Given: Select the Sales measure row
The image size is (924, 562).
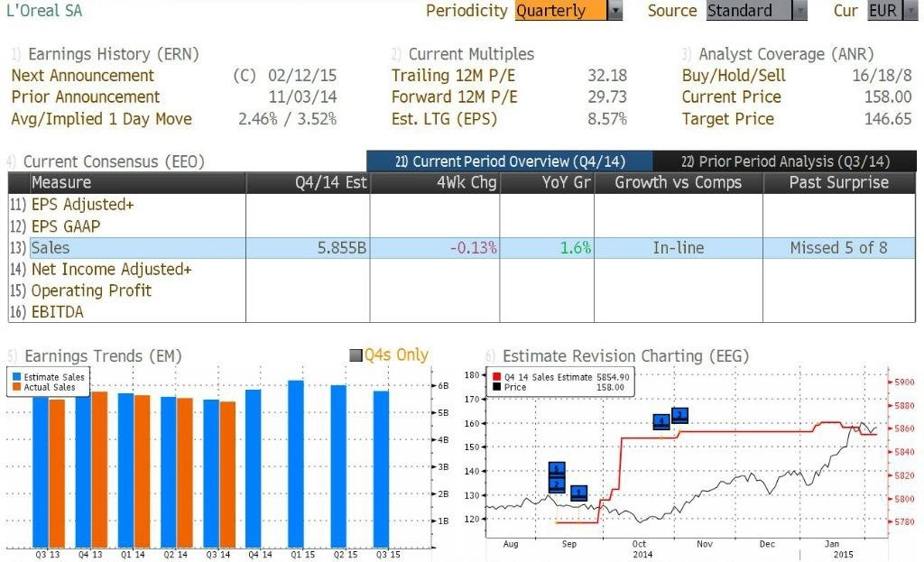Looking at the screenshot, I should [462, 248].
